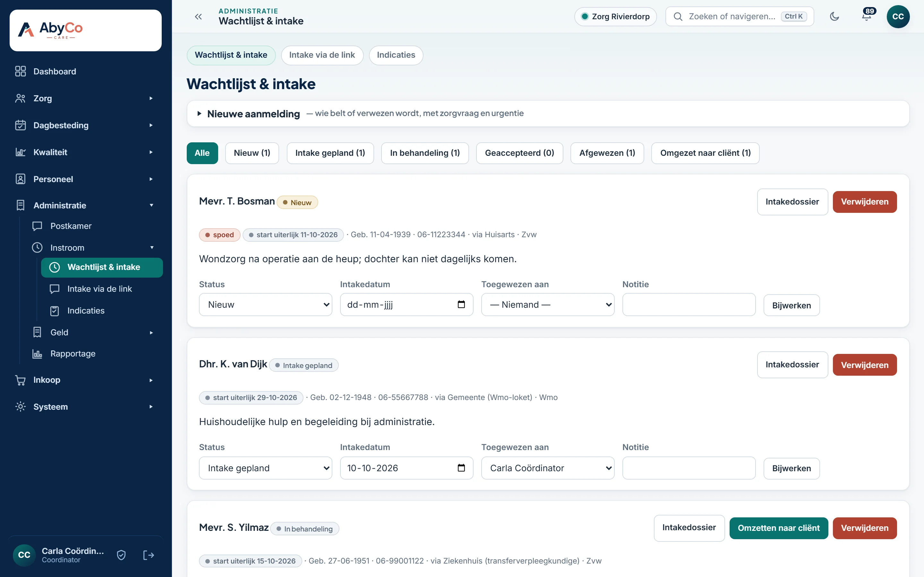Click the logout icon in sidebar footer
The height and width of the screenshot is (577, 924).
click(x=148, y=555)
